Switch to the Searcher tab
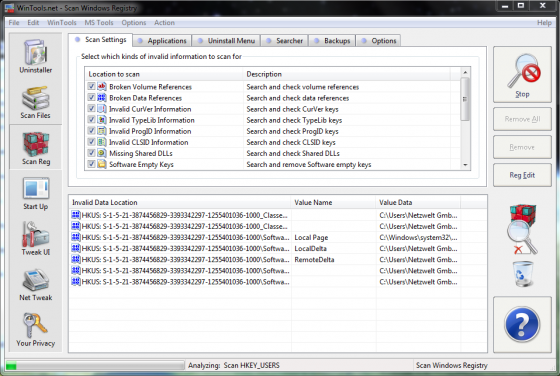Viewport: 560px width, 376px height. [x=285, y=41]
